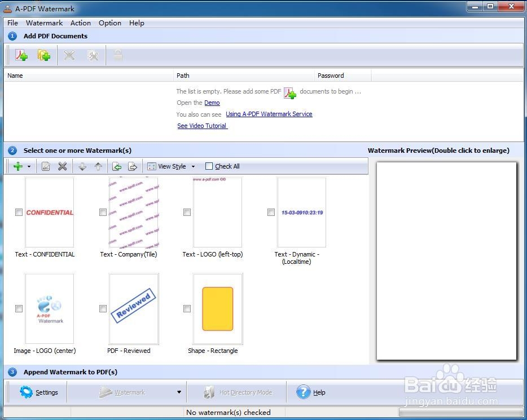
Task: Click the 'PDF - Reviewed' label
Action: (x=129, y=351)
